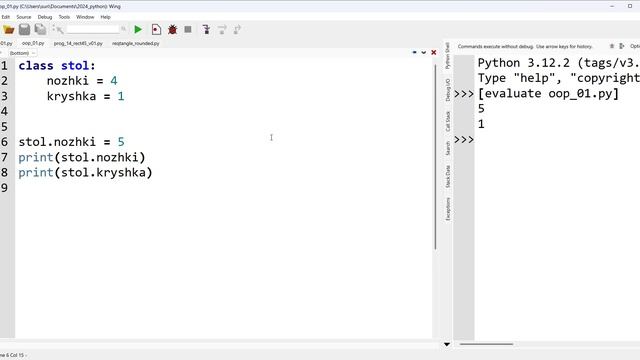
Task: Open the Source menu
Action: point(24,17)
